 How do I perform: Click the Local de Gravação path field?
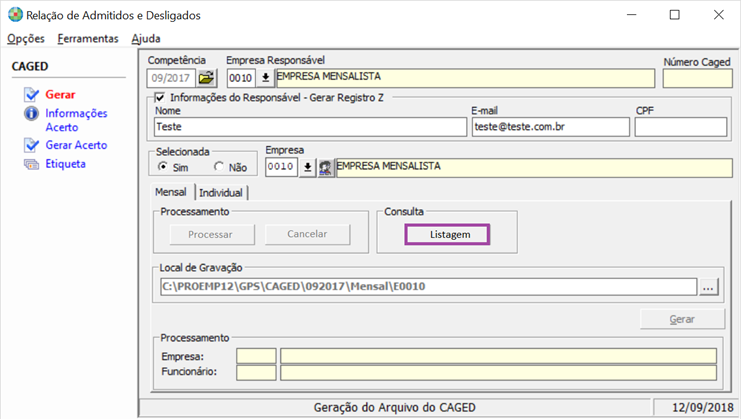pyautogui.click(x=429, y=287)
